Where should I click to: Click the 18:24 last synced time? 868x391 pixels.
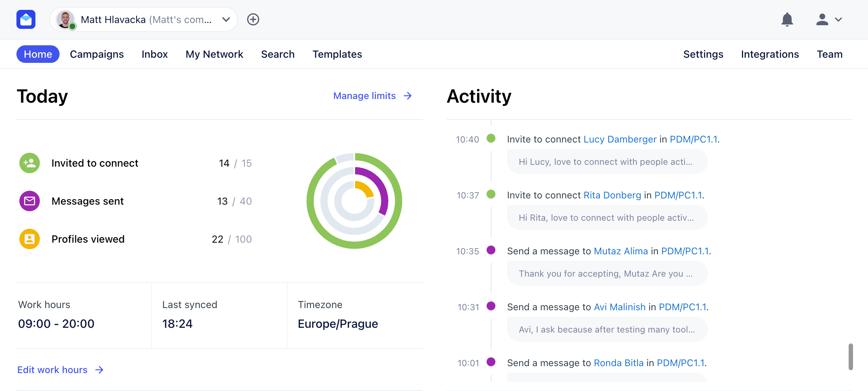tap(177, 324)
